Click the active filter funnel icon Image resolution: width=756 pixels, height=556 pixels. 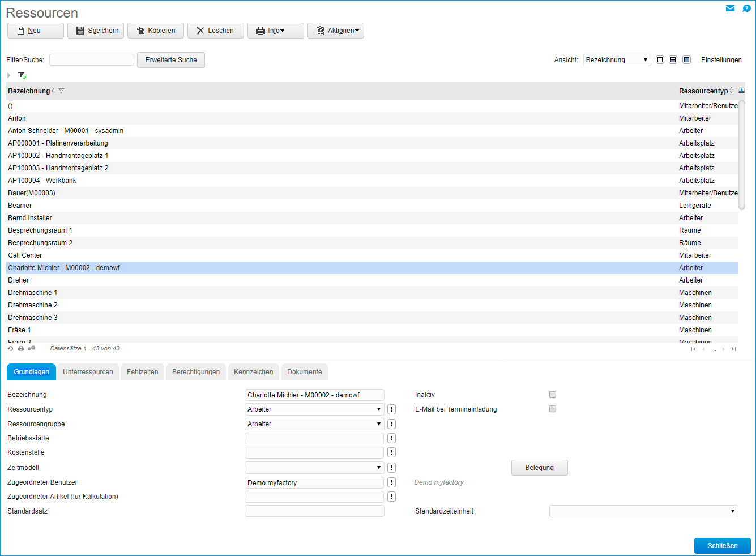[22, 75]
